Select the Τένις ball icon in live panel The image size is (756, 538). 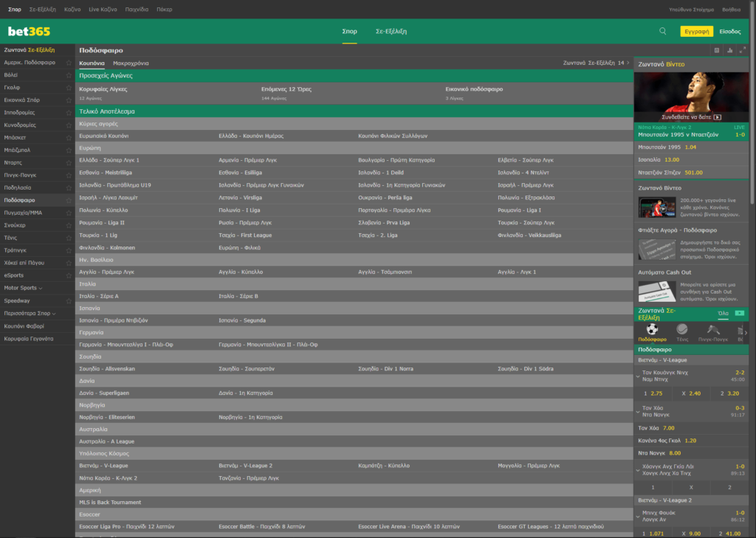click(681, 329)
